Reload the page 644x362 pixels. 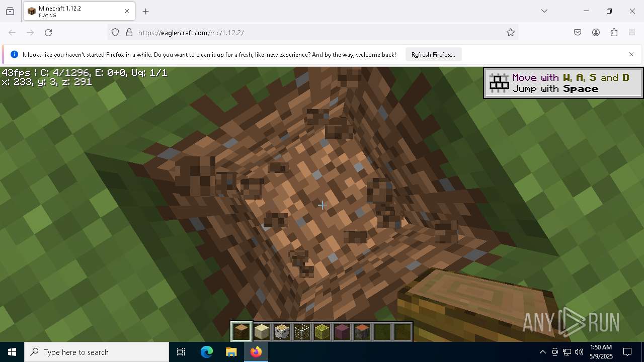48,33
